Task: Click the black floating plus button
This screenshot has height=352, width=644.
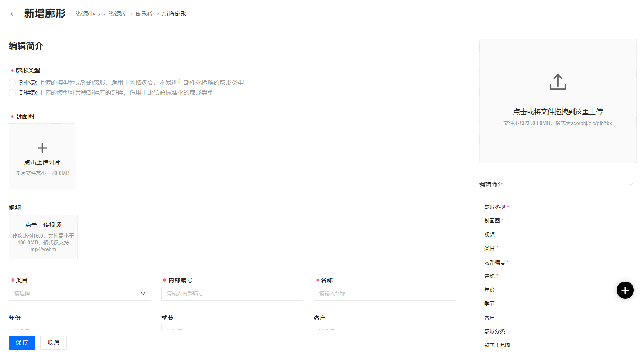Action: (625, 290)
